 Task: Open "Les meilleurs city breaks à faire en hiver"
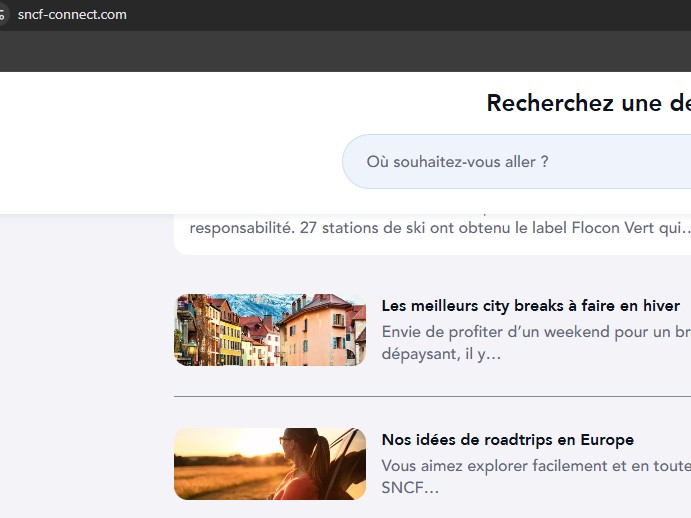coord(530,306)
